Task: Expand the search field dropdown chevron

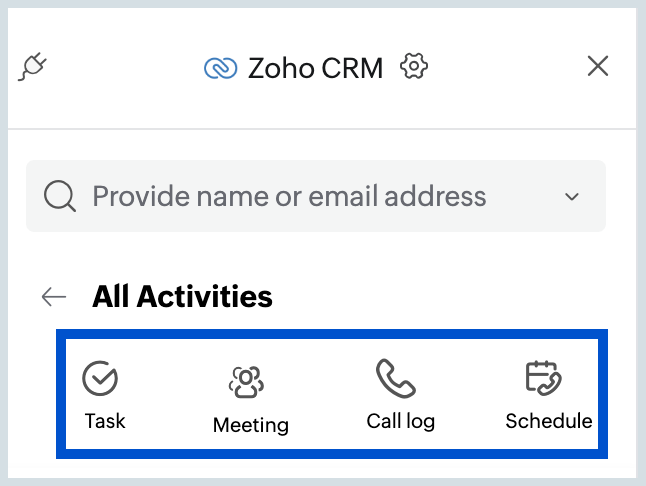Action: (571, 196)
